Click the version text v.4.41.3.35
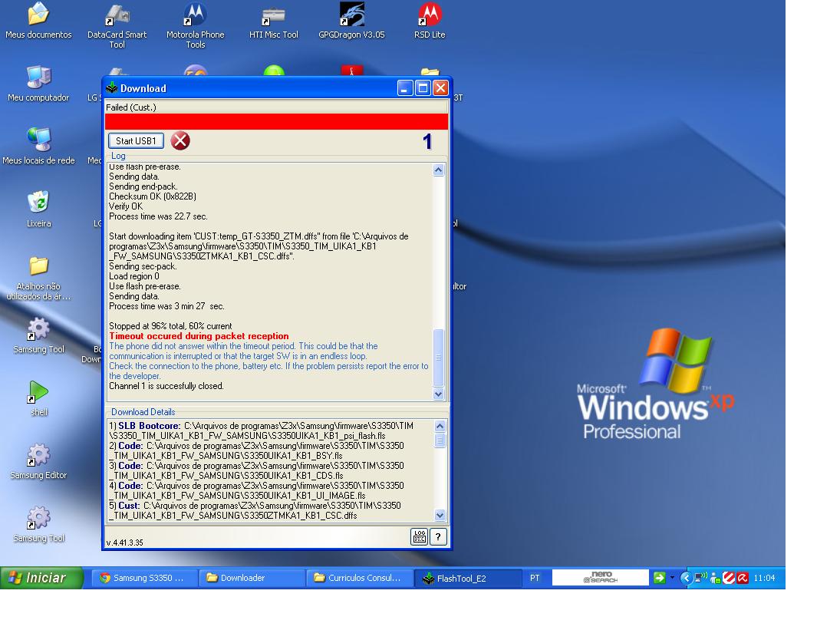840x630 pixels. click(125, 543)
